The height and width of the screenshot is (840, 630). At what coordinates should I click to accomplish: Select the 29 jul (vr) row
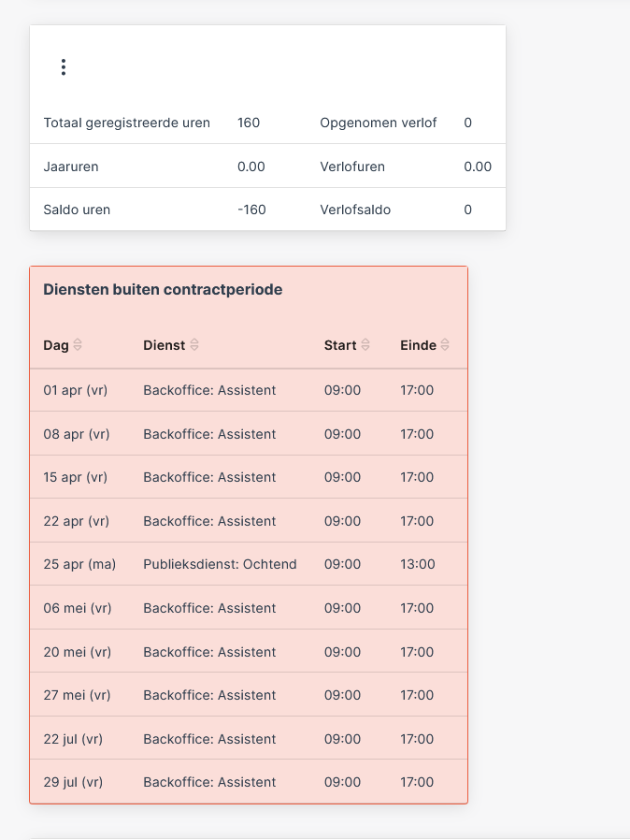[x=249, y=782]
